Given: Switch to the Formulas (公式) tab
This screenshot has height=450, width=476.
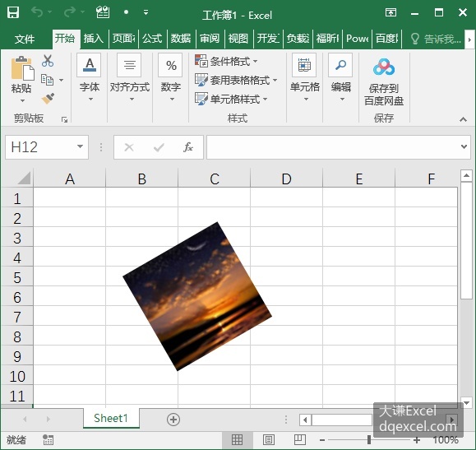Looking at the screenshot, I should (x=152, y=39).
